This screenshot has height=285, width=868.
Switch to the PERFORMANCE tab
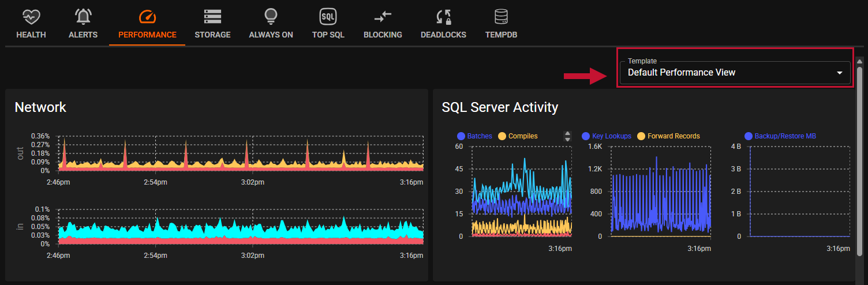click(147, 35)
